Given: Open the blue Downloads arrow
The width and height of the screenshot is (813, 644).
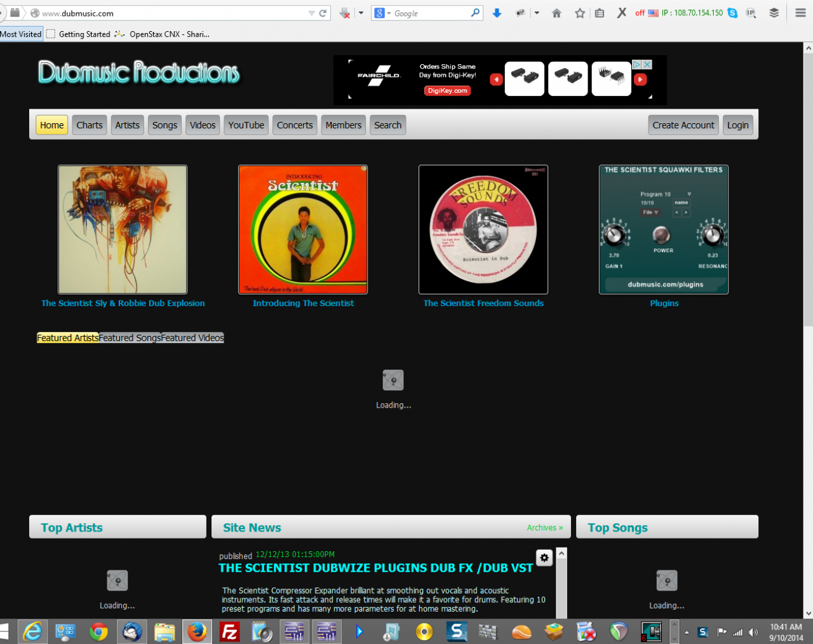Looking at the screenshot, I should pyautogui.click(x=497, y=13).
